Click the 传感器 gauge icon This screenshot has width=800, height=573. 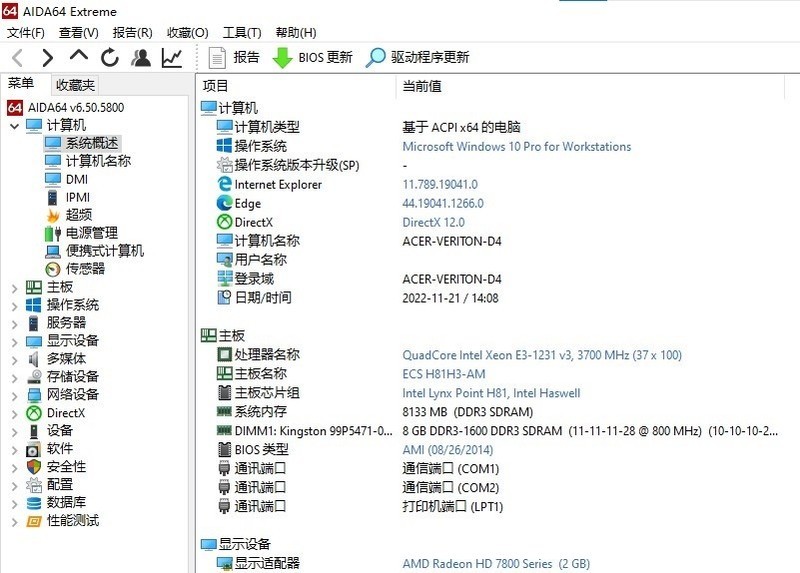point(53,269)
